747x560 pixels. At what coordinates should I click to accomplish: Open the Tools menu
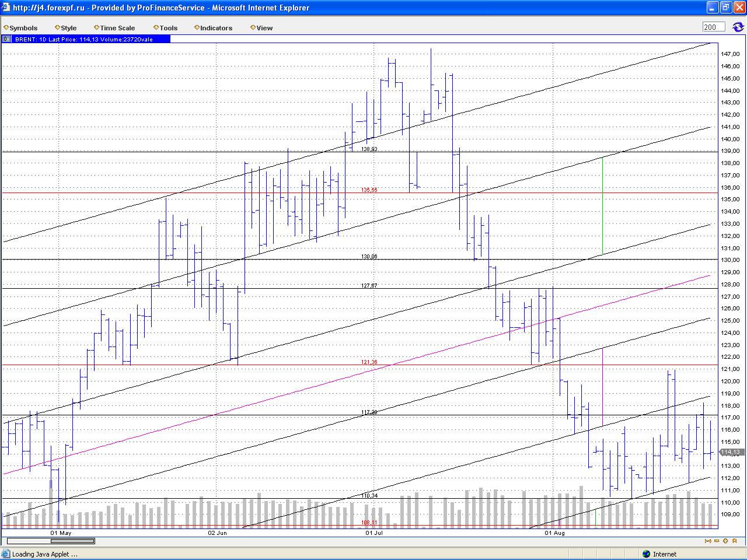[166, 27]
